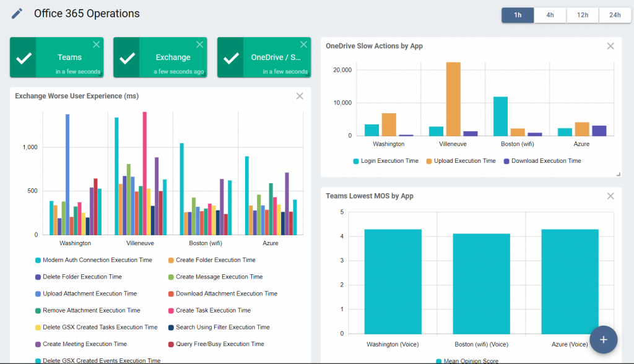Toggle Query Free/Busy Execution Time series

point(216,344)
